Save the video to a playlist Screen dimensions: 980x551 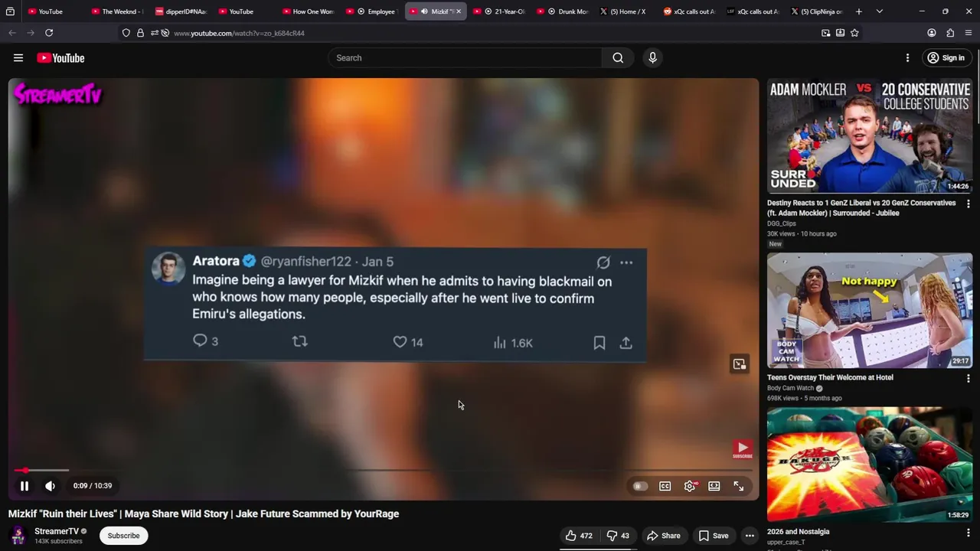point(713,536)
